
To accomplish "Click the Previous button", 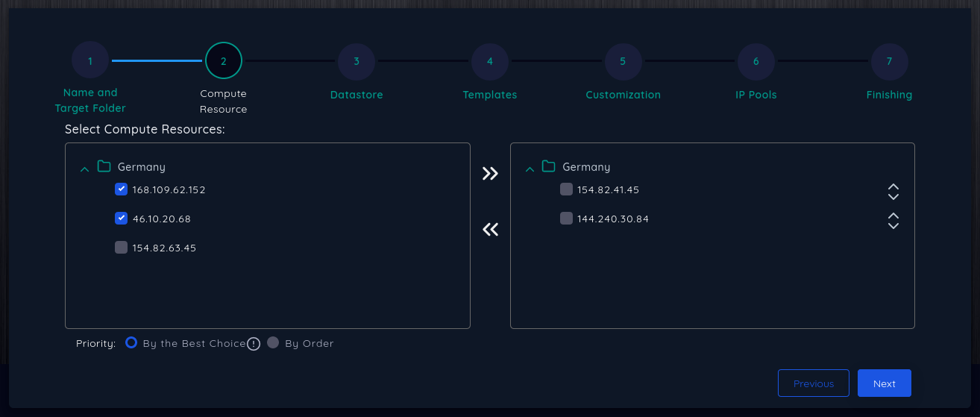I will [x=813, y=383].
